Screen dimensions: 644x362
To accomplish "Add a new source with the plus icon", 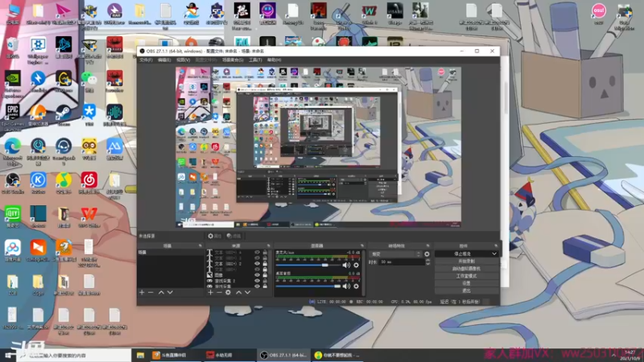I will (x=210, y=292).
